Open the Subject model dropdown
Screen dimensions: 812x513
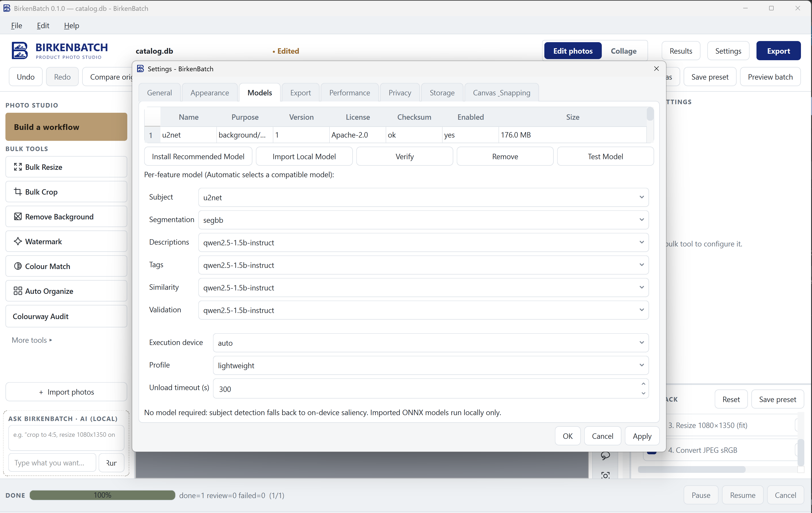tap(423, 197)
